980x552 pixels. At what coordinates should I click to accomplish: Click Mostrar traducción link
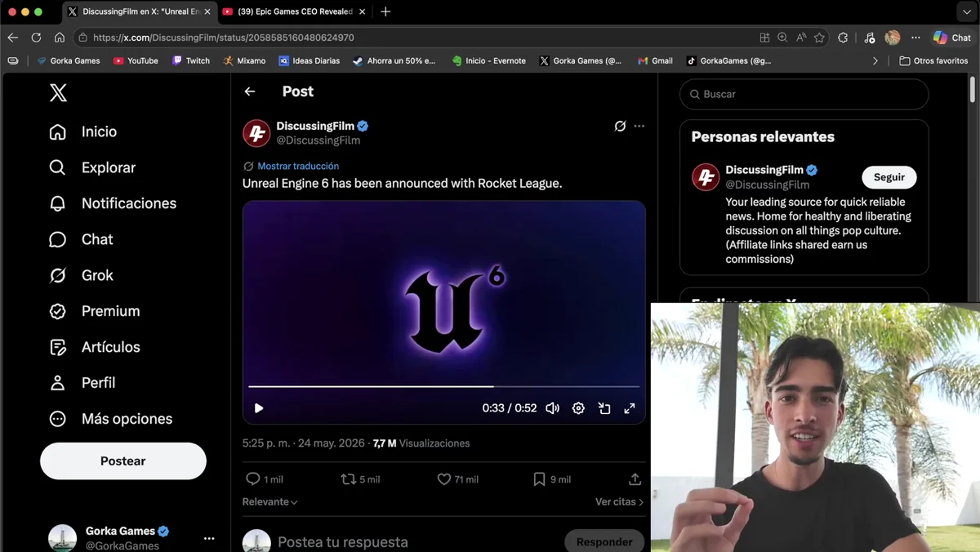(298, 166)
